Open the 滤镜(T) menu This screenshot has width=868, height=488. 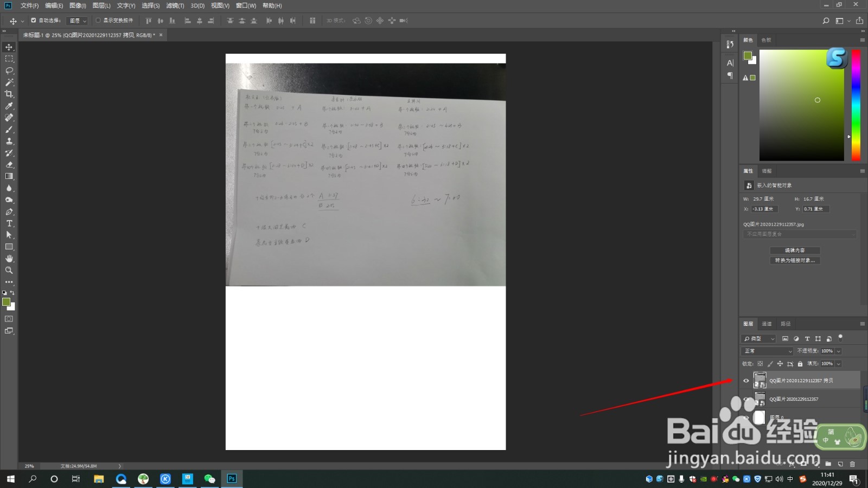[175, 5]
